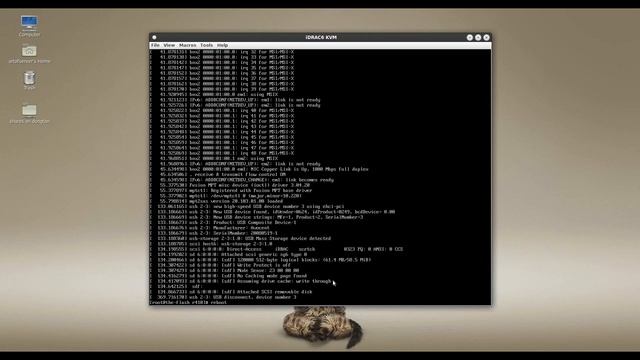Open the Macros menu in iDRAC6 KVM

coord(187,45)
